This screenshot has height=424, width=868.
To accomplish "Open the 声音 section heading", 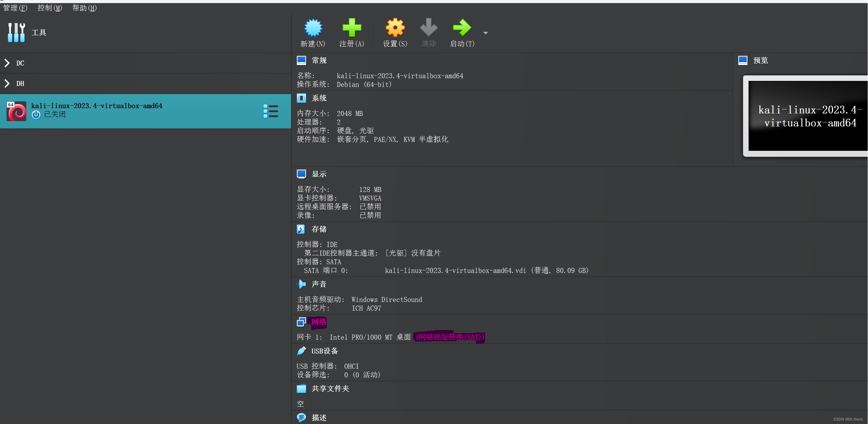I will [x=319, y=284].
